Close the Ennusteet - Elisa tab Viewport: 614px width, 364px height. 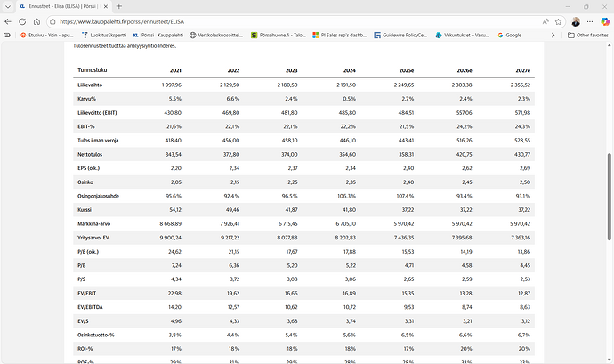pyautogui.click(x=105, y=6)
